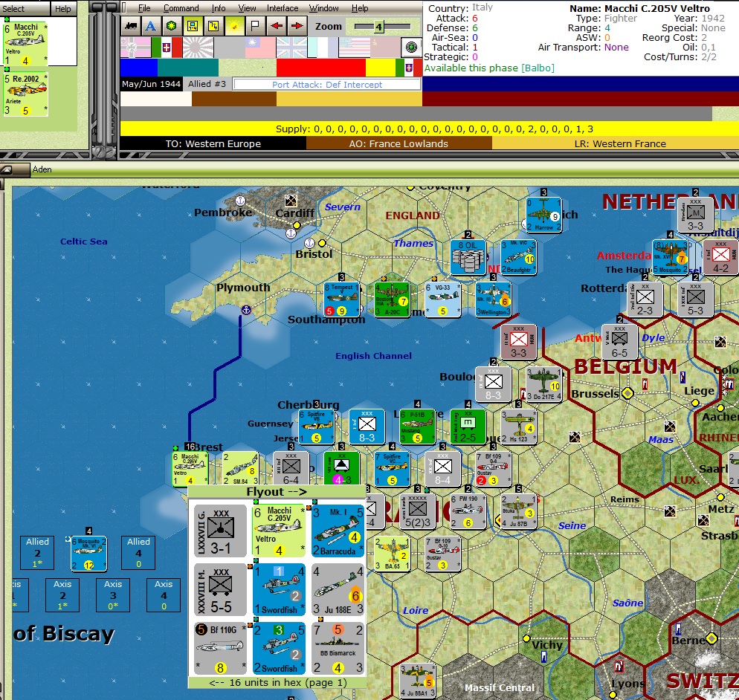
Task: Click the red left arrow toolbar button
Action: click(277, 26)
